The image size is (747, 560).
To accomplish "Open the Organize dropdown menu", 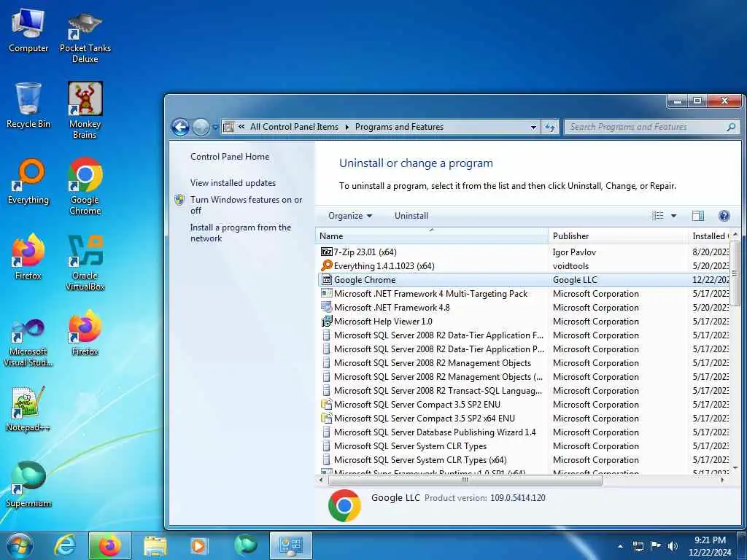I will 350,216.
